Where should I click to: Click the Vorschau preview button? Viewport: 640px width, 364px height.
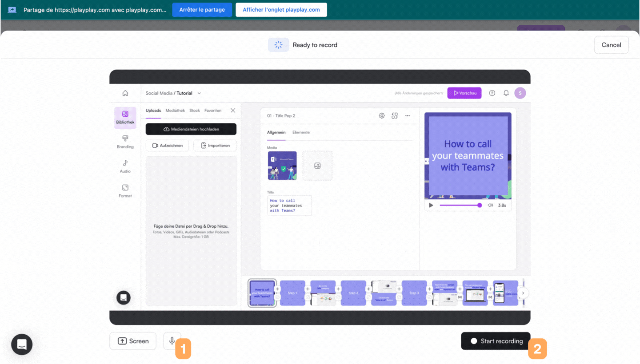point(464,93)
